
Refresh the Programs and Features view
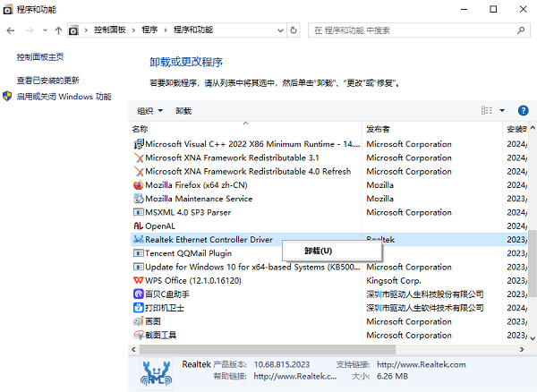coord(294,30)
